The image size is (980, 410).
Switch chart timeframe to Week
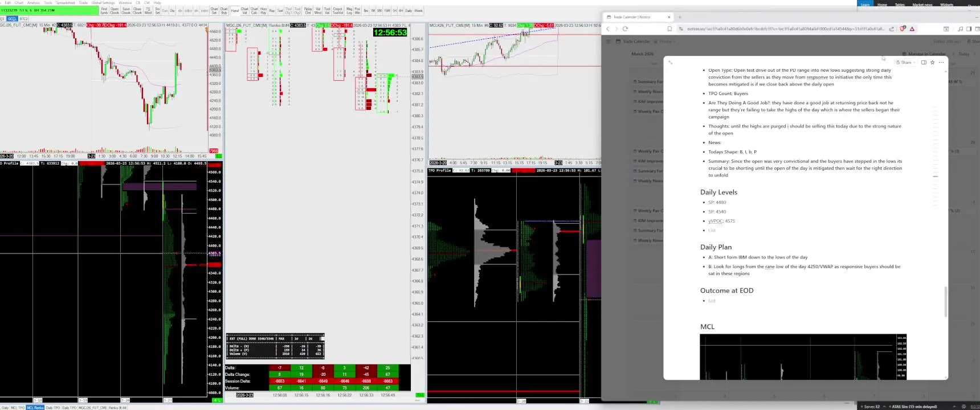(x=419, y=11)
